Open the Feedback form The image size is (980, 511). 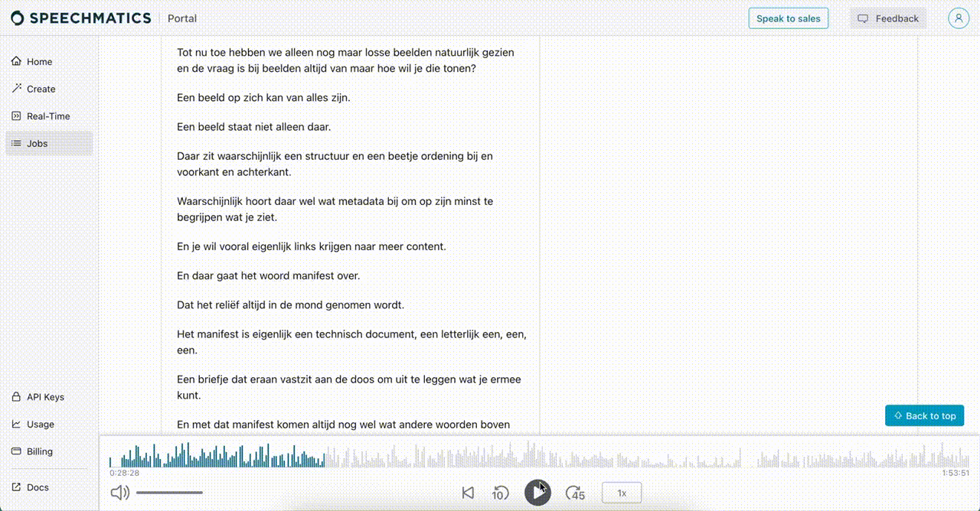click(888, 18)
